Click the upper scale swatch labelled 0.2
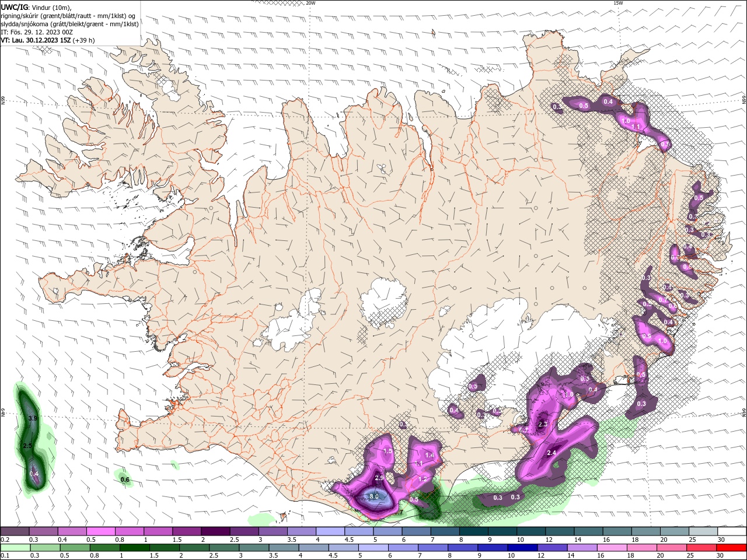 click(x=15, y=531)
